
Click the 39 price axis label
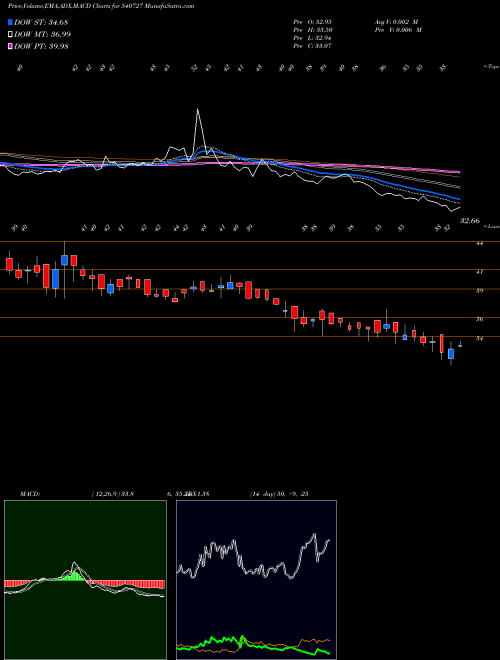tap(479, 290)
